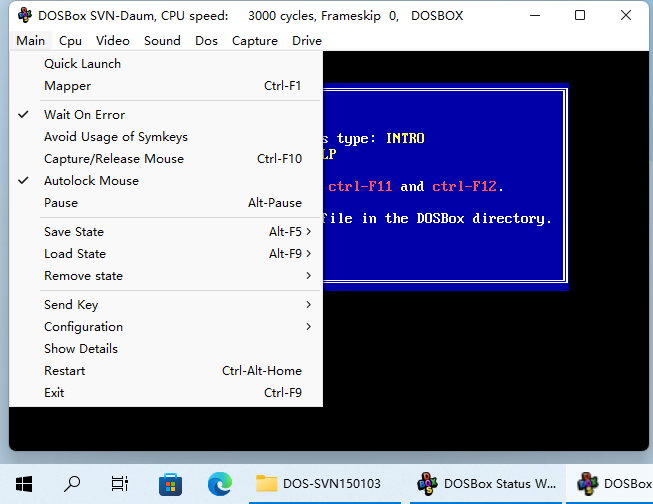
Task: Expand the Save State submenu
Action: pyautogui.click(x=166, y=232)
